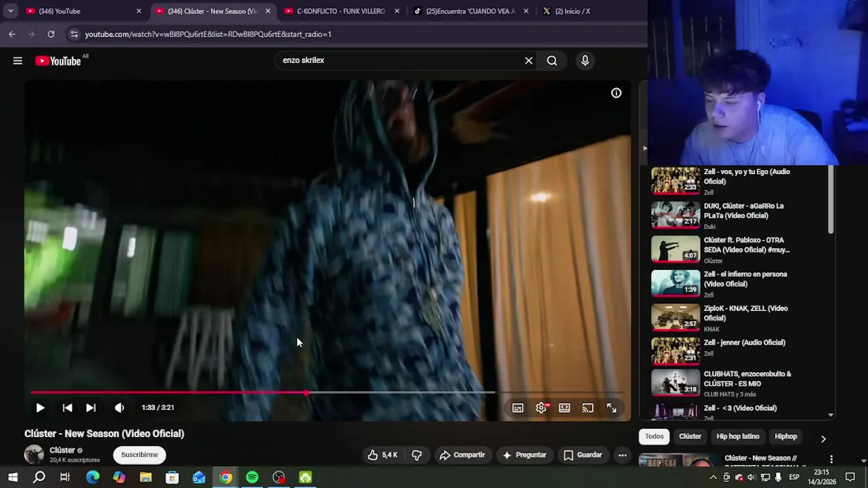Play 'CLUBHATS, enzocerobulto & CLÚSTER - ES MIO'

736,384
